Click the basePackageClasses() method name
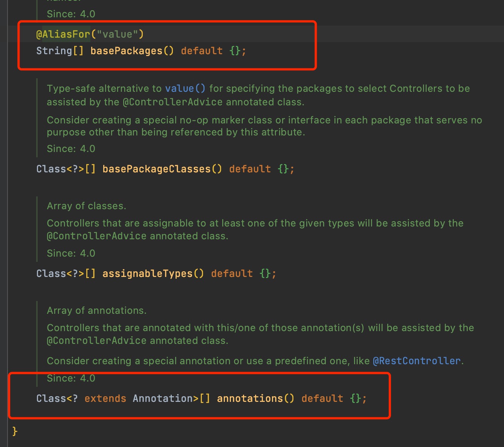Viewport: 504px width, 447px height. pyautogui.click(x=162, y=169)
